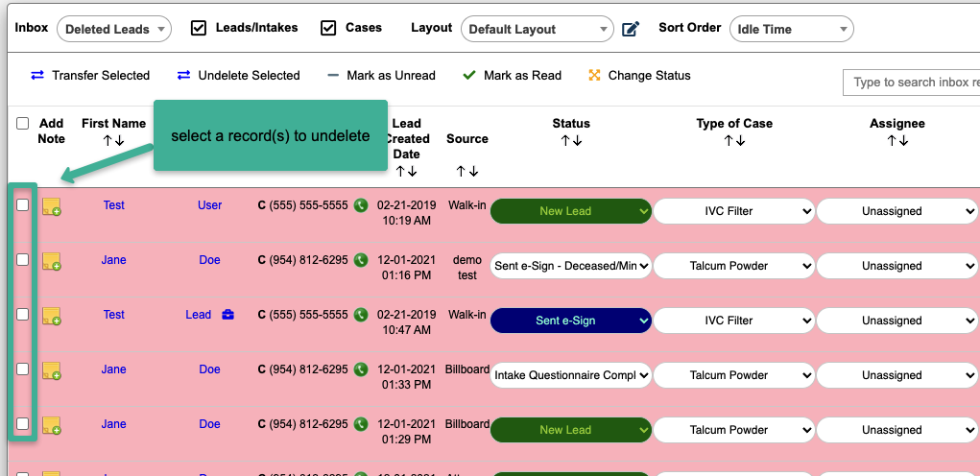980x476 pixels.
Task: Open Unassigned assignee dropdown in 10:47 AM row
Action: tap(897, 321)
